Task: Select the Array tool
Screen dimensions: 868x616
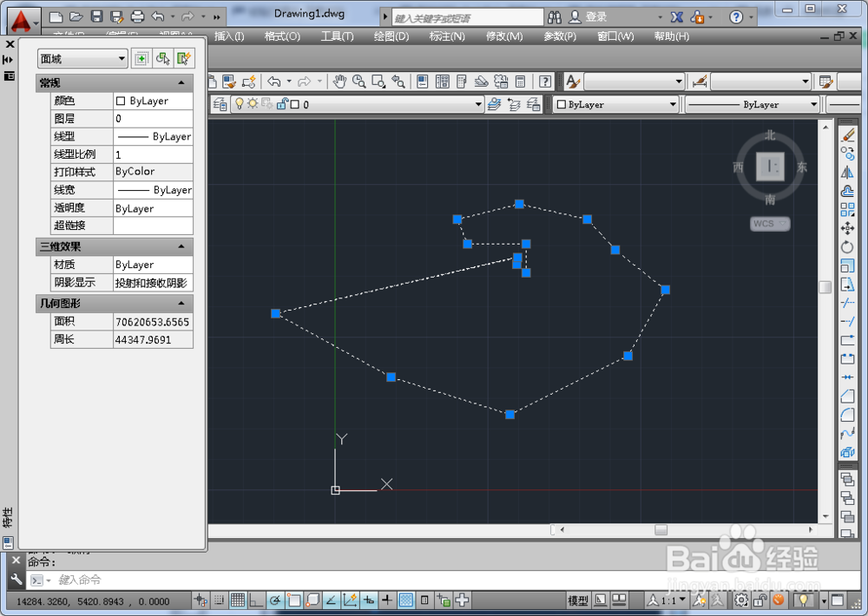Action: (847, 210)
